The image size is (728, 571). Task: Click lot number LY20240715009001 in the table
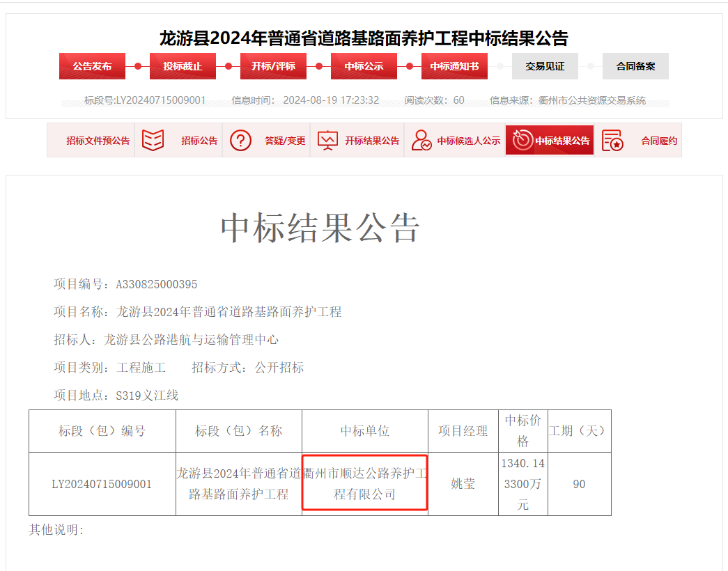[x=102, y=484]
